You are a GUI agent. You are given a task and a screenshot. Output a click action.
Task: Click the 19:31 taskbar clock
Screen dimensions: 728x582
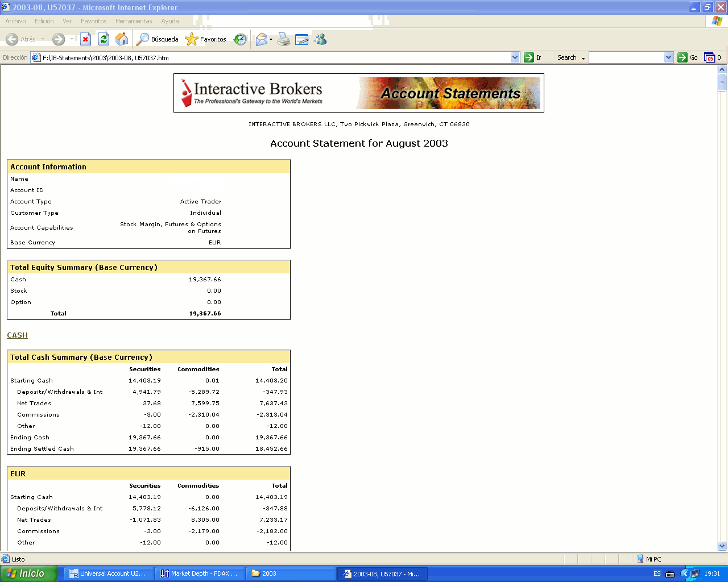[x=712, y=573]
